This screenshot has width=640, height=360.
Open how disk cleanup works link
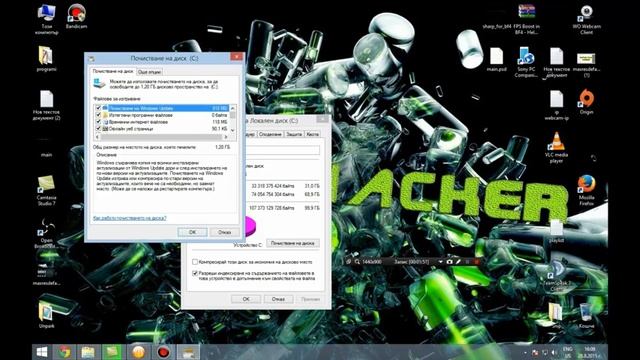coord(130,218)
